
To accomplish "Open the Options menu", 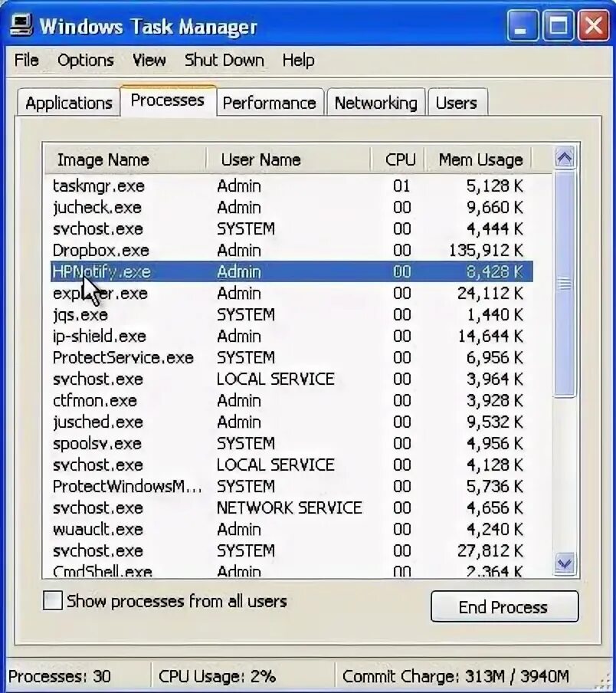I will pyautogui.click(x=86, y=60).
